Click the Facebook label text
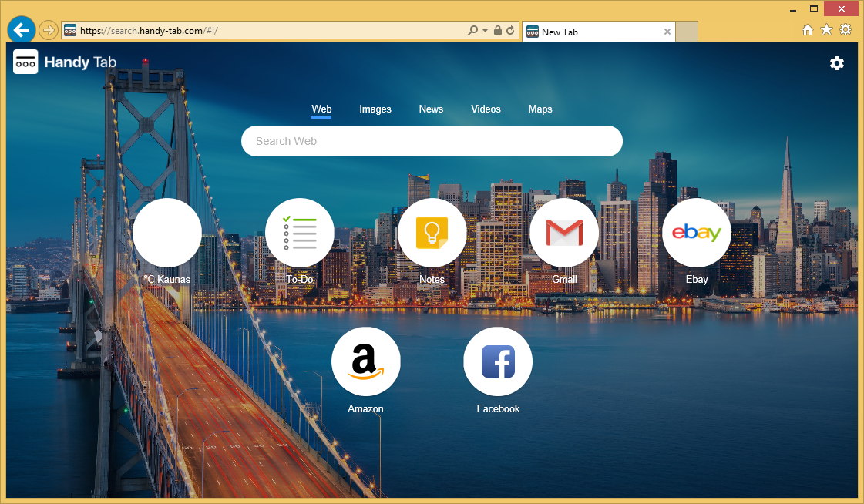The image size is (864, 504). 498,408
